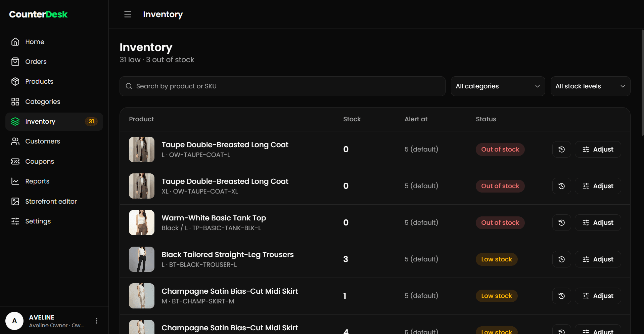The height and width of the screenshot is (334, 644).
Task: Open Products page
Action: tap(54, 82)
